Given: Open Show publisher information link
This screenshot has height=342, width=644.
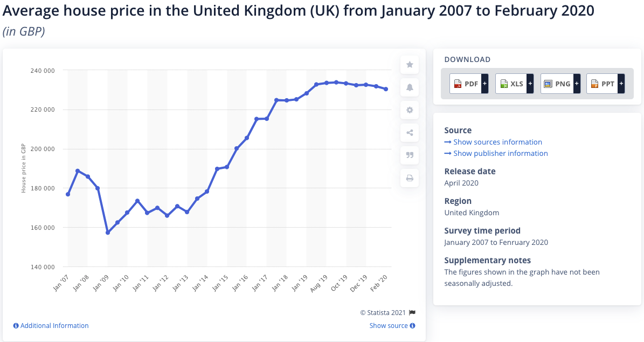Looking at the screenshot, I should click(500, 153).
